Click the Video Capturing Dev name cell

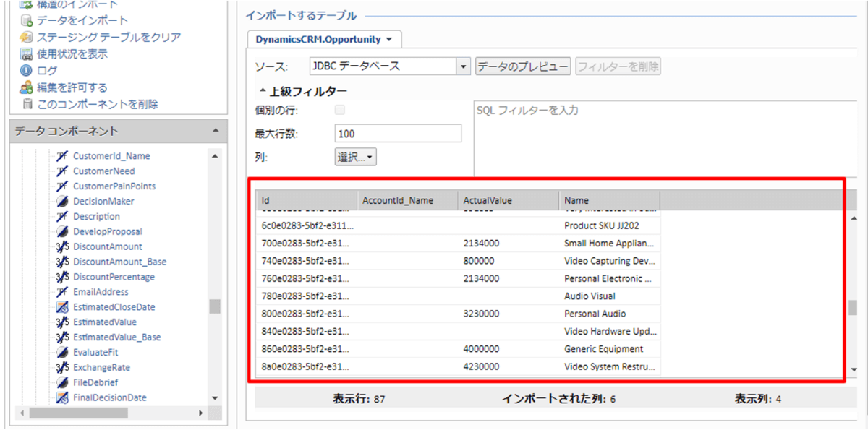(x=609, y=261)
